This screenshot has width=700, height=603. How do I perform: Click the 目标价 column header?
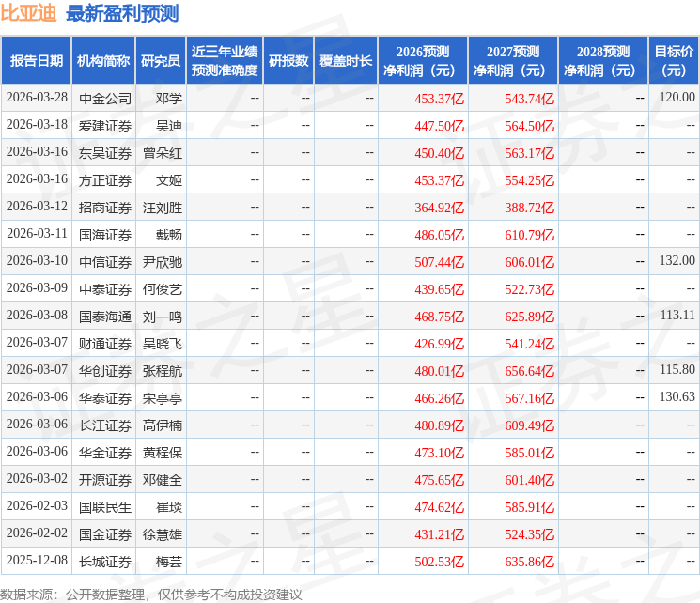click(x=674, y=61)
